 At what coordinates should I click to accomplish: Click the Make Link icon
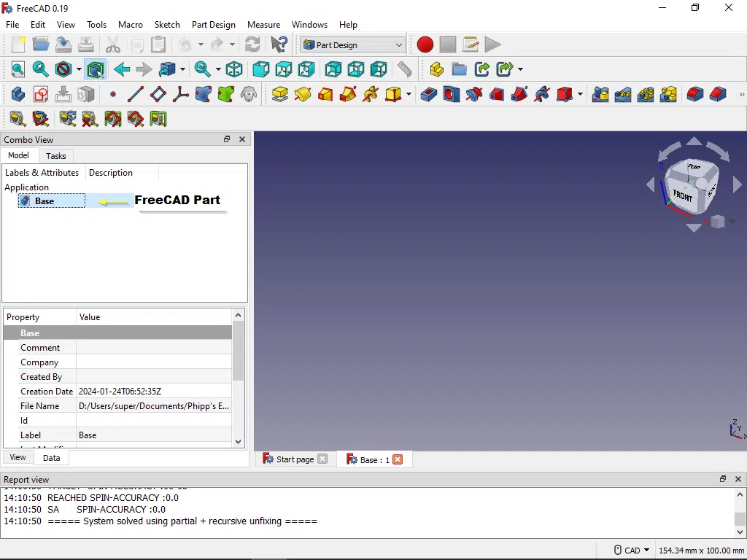pyautogui.click(x=482, y=69)
